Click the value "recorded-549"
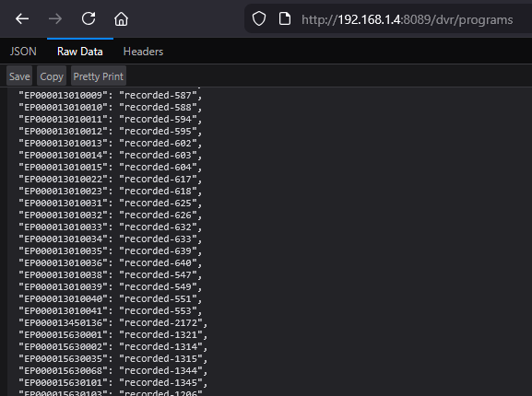This screenshot has width=532, height=396. 158,287
